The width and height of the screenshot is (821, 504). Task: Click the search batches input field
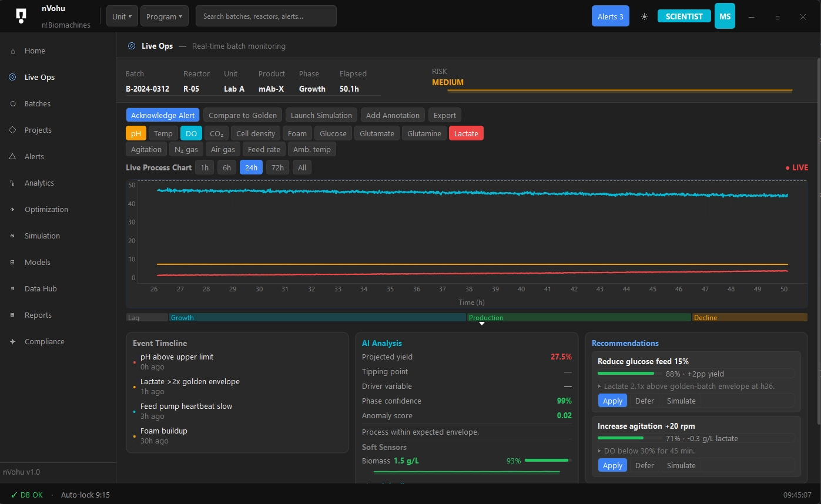pyautogui.click(x=266, y=16)
